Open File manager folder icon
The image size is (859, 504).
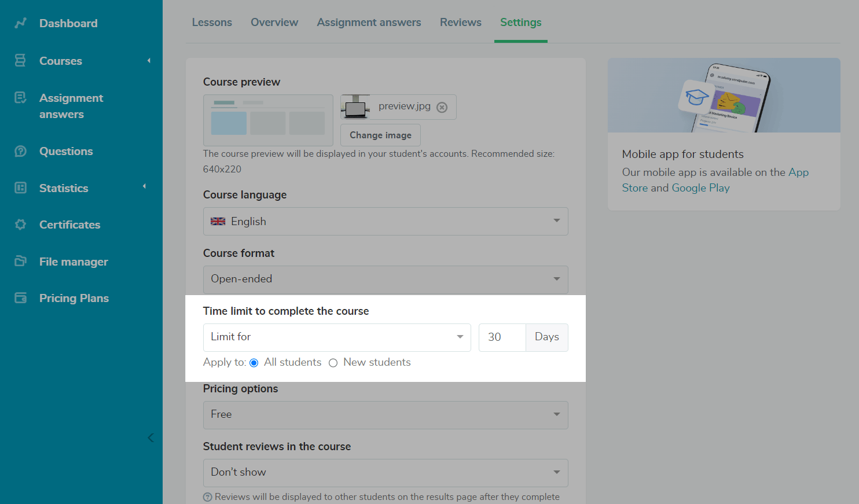pos(21,262)
